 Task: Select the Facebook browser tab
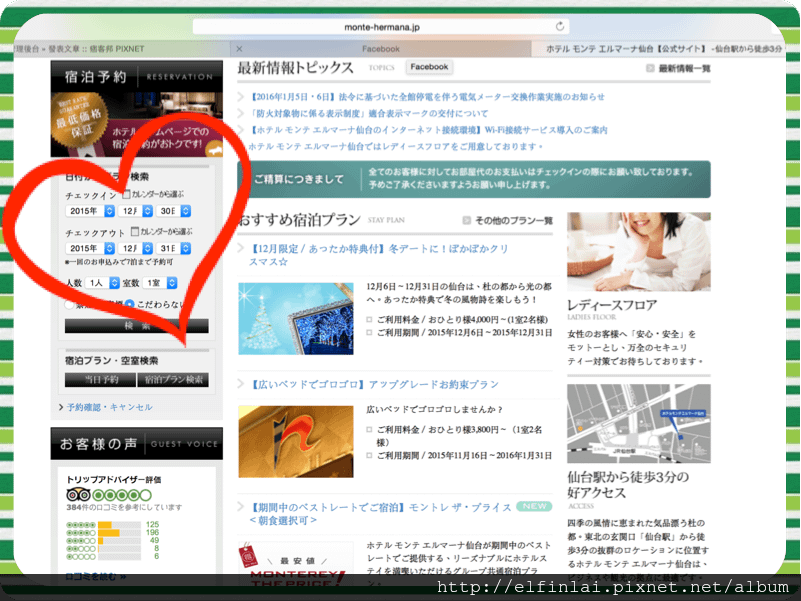pos(381,49)
